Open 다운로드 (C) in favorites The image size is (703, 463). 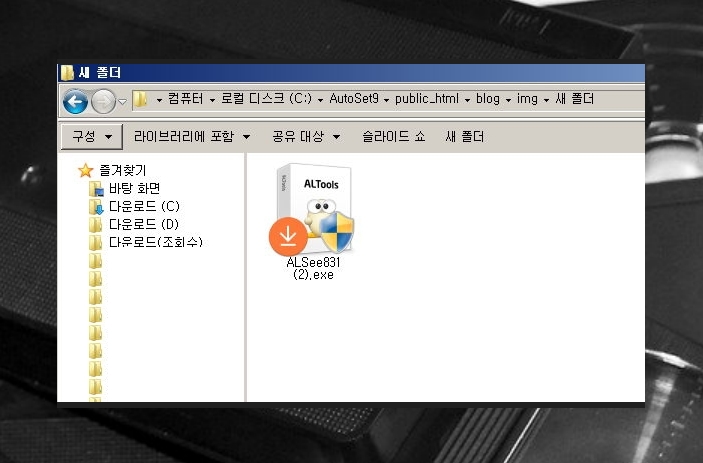[144, 206]
